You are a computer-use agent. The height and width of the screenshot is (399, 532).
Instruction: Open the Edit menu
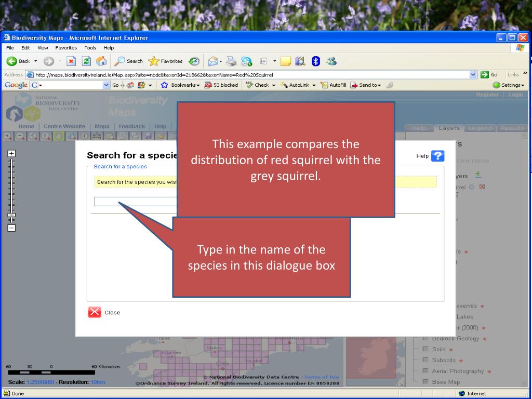(25, 48)
